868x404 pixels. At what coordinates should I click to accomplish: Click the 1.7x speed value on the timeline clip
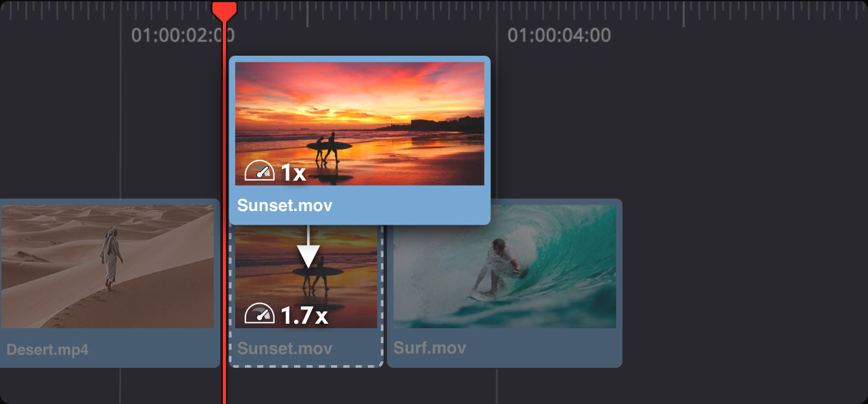(x=304, y=315)
